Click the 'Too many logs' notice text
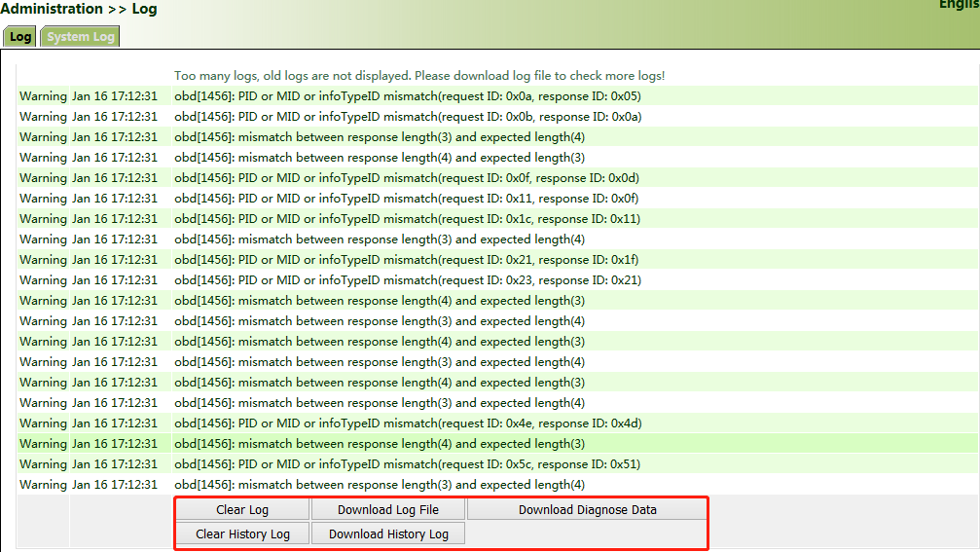Screen dimensions: 980x552 tap(419, 76)
